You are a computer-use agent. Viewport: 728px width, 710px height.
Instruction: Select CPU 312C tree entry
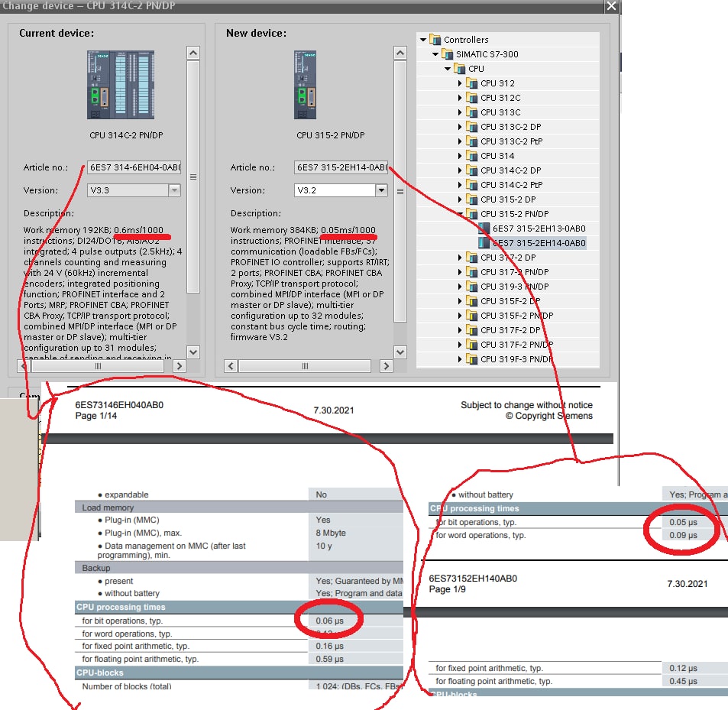click(x=500, y=98)
